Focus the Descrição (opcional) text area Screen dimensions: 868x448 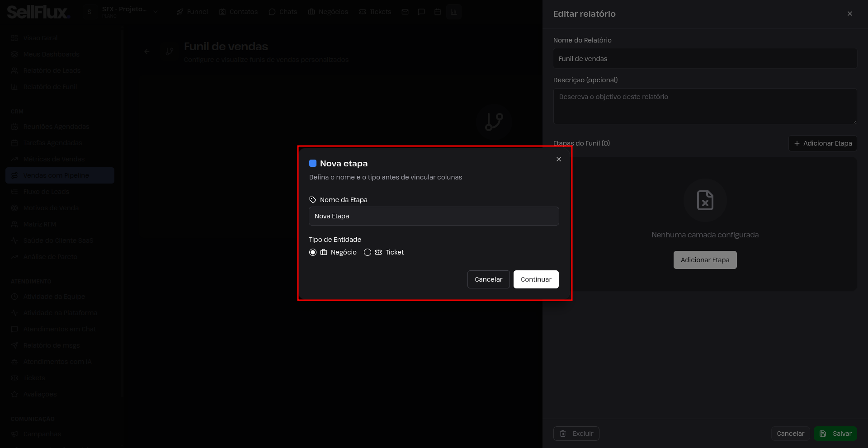(x=705, y=106)
